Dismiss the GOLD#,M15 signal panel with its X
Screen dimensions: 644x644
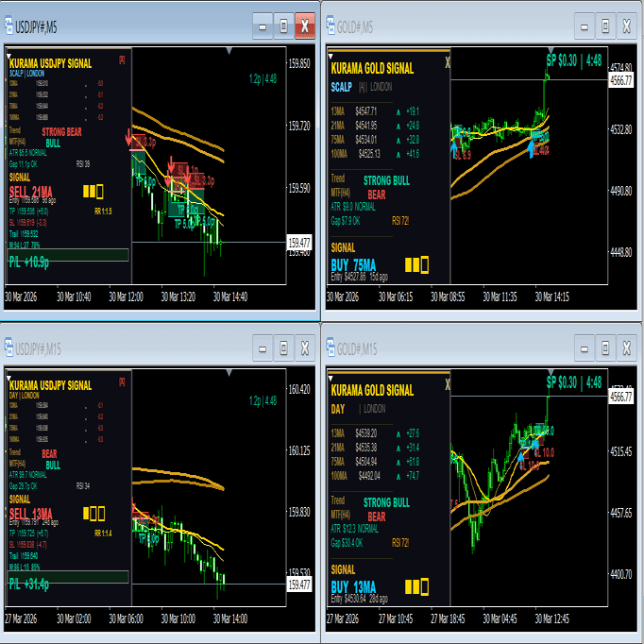[448, 384]
